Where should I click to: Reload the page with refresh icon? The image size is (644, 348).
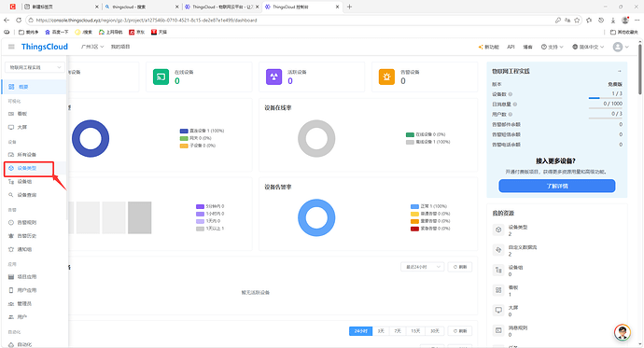19,21
